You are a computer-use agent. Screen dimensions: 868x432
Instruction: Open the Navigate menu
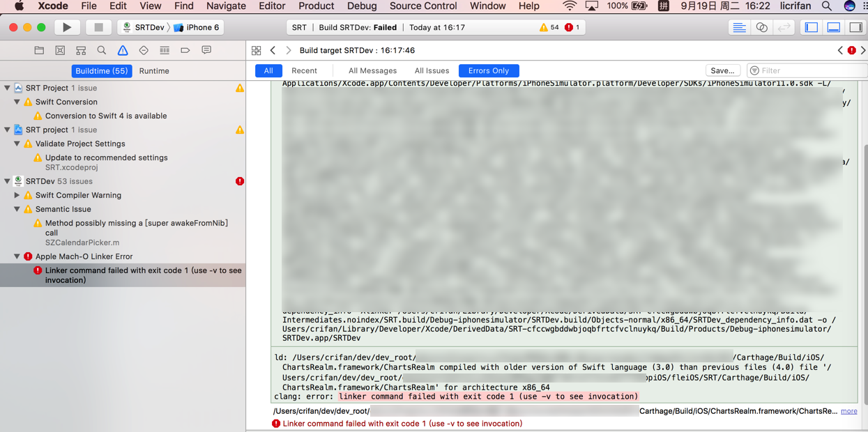[x=226, y=6]
